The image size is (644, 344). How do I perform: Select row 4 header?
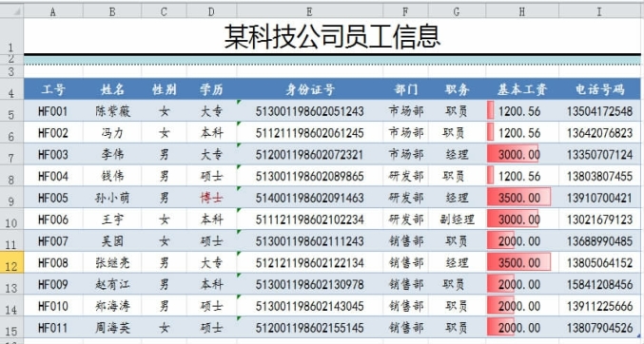[11, 88]
